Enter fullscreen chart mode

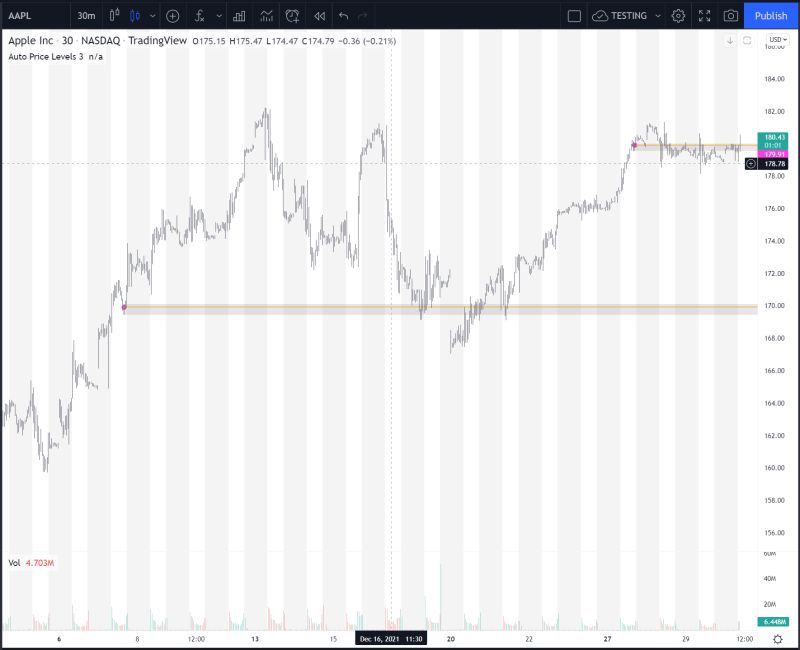pyautogui.click(x=703, y=15)
